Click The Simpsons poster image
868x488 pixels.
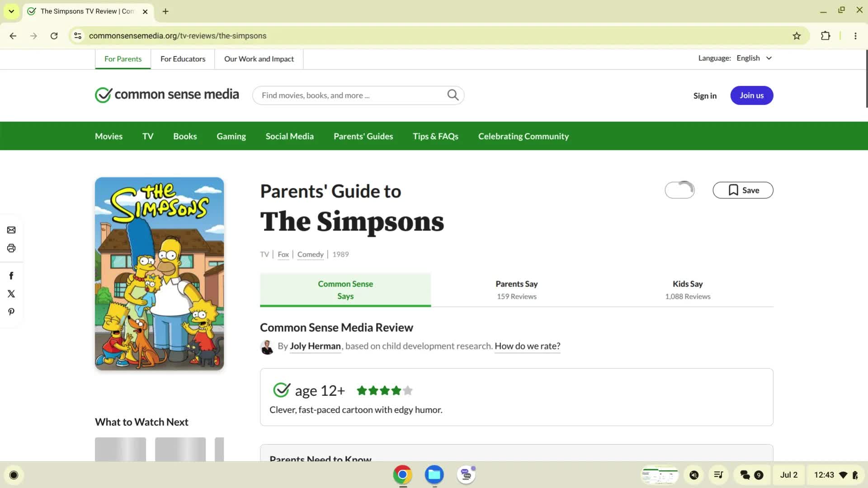[x=159, y=274]
